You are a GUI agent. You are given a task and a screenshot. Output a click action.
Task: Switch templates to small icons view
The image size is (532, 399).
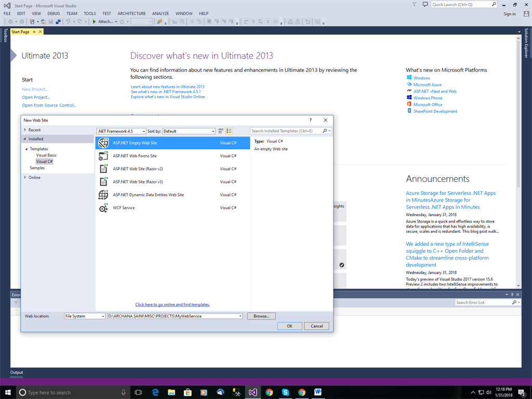[221, 131]
